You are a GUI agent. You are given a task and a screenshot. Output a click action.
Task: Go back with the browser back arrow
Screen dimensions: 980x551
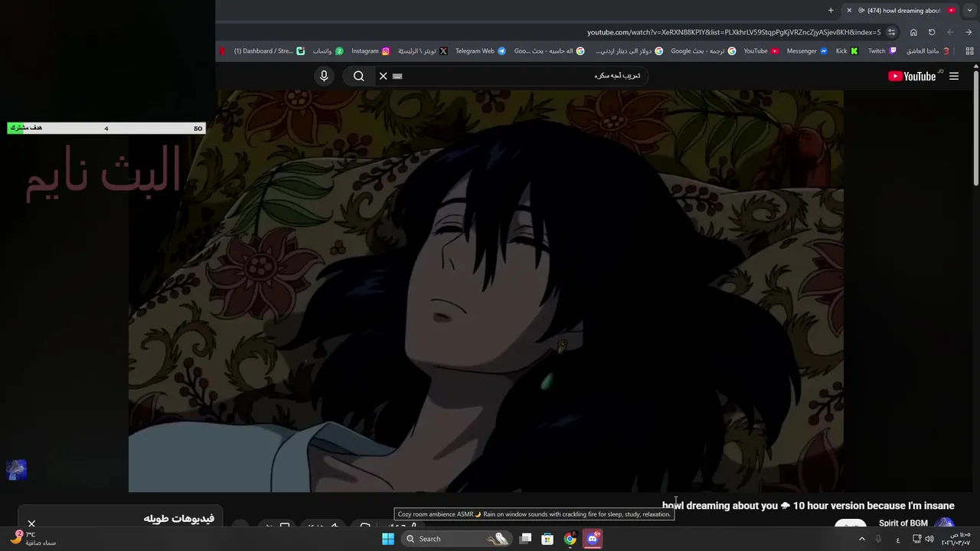pos(969,32)
